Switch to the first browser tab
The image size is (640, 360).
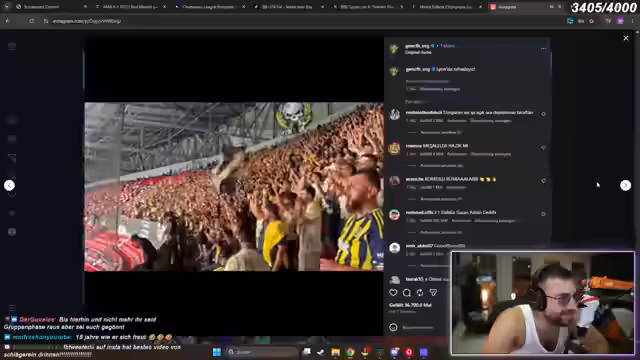click(x=48, y=7)
